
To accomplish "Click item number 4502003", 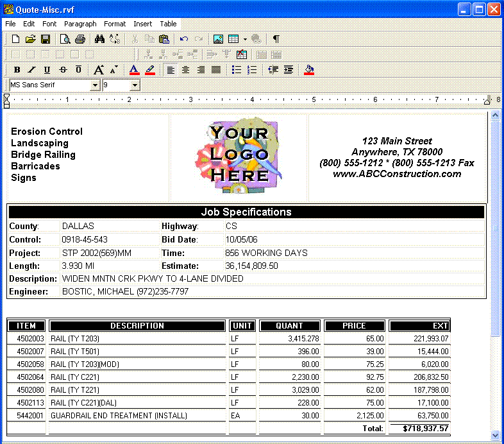I will [x=30, y=339].
